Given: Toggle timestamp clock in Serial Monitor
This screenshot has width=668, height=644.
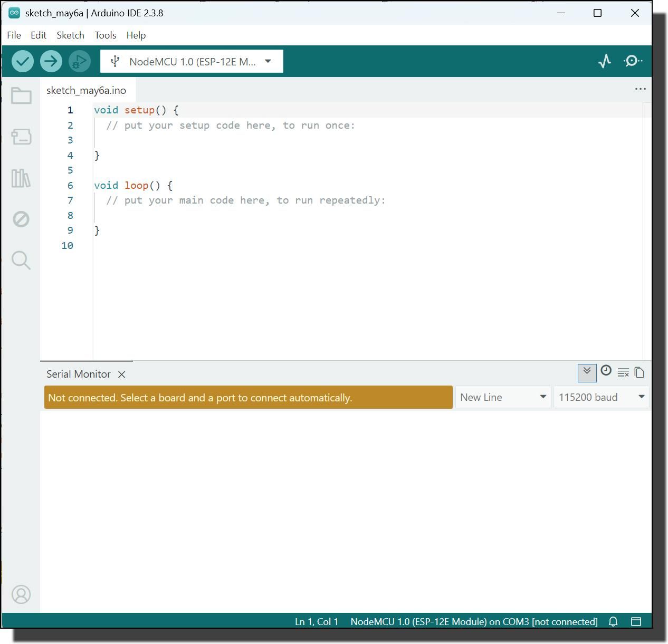Looking at the screenshot, I should point(606,371).
